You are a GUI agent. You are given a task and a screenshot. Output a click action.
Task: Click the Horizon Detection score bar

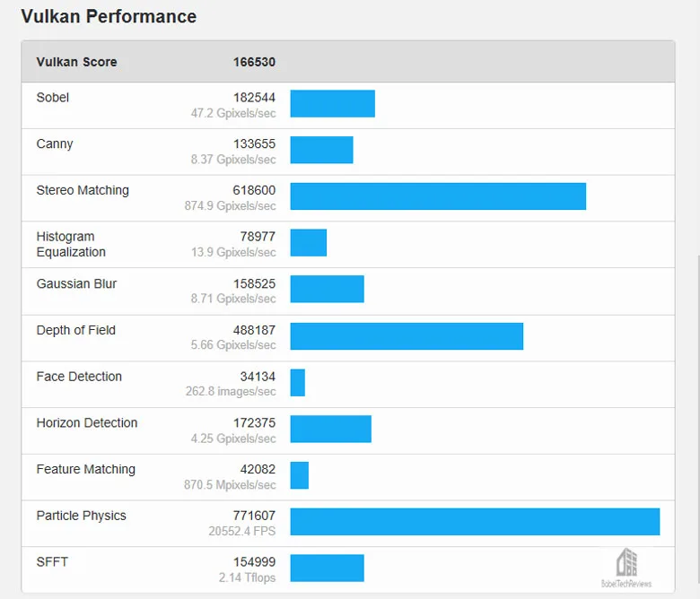pos(331,429)
